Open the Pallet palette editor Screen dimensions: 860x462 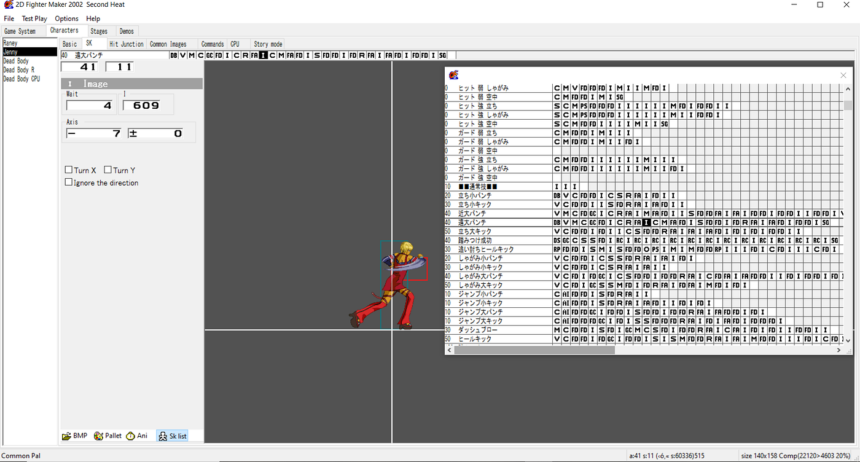point(108,436)
